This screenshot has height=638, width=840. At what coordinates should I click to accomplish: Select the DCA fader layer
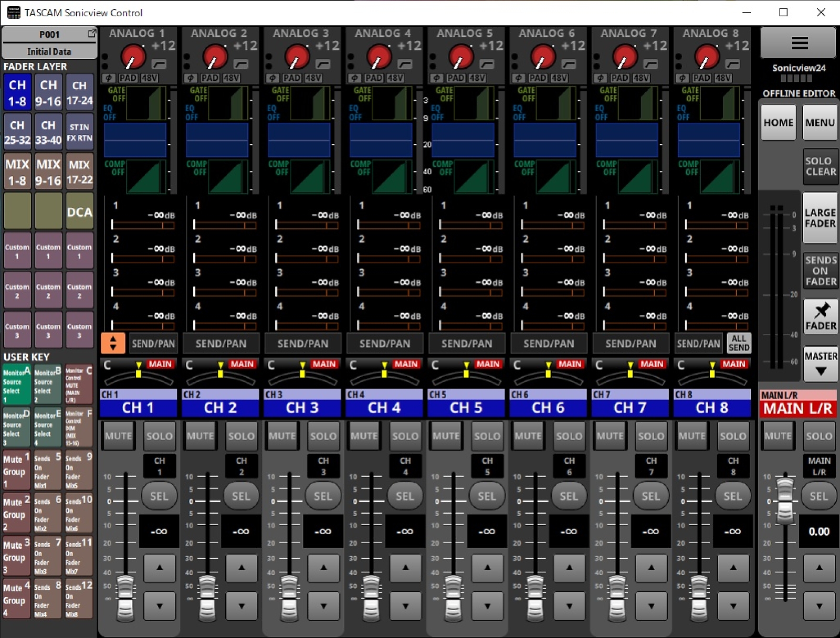[79, 212]
